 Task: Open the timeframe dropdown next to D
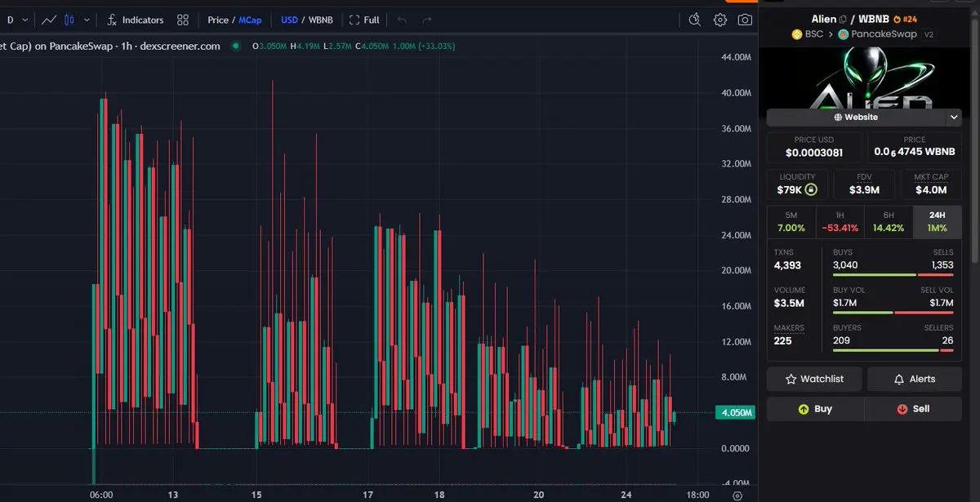click(x=25, y=20)
